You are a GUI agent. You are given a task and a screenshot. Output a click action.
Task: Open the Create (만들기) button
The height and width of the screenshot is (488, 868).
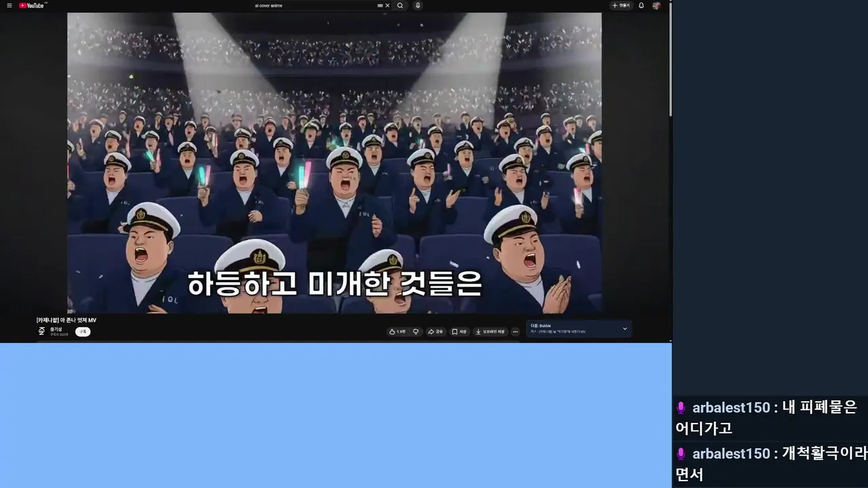coord(620,5)
